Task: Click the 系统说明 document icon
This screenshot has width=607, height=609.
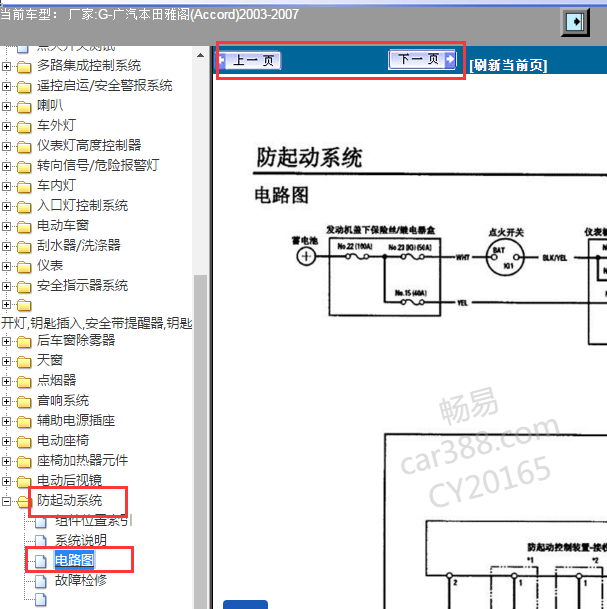Action: tap(41, 541)
